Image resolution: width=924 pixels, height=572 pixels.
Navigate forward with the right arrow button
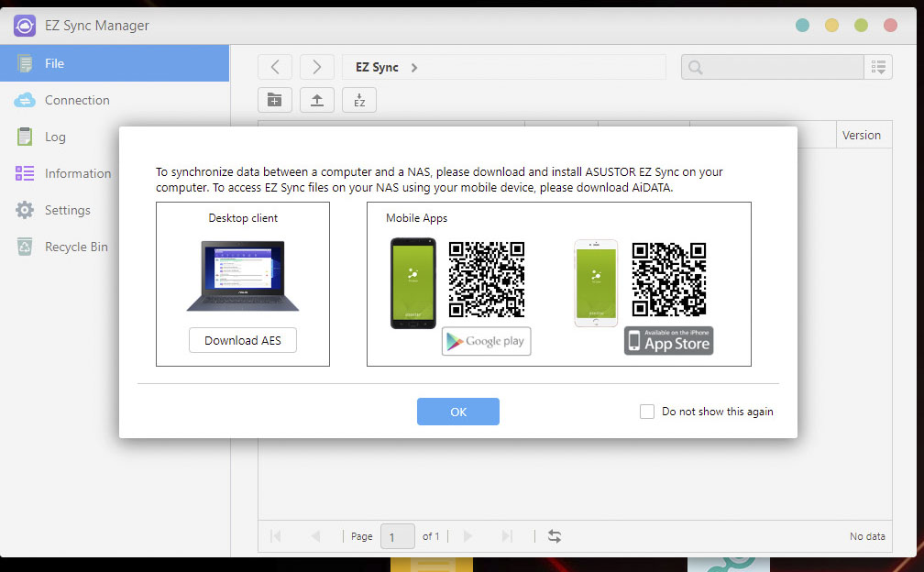click(317, 67)
